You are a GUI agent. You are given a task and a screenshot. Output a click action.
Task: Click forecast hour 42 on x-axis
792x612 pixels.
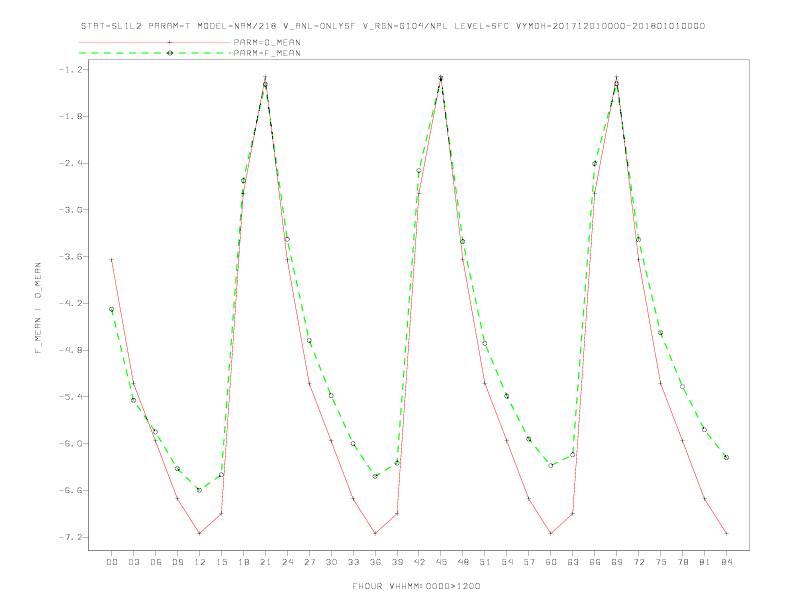419,562
